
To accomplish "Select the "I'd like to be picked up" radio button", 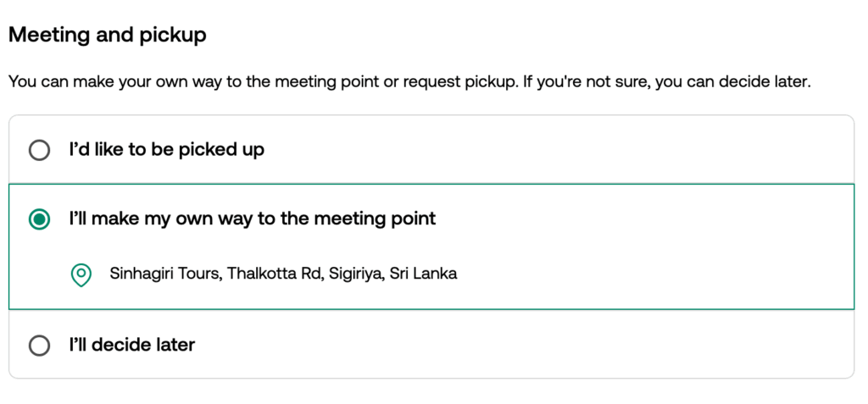I will pyautogui.click(x=39, y=150).
